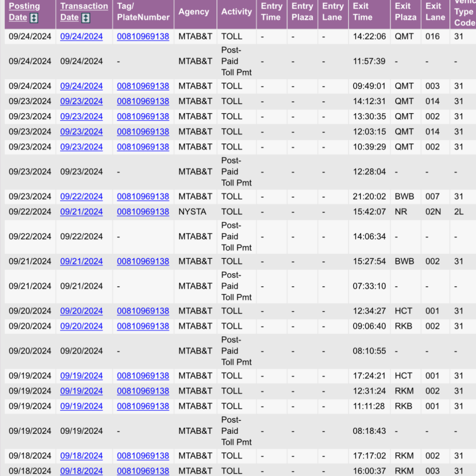The height and width of the screenshot is (476, 476).
Task: Click the Entry Plaza column header
Action: 302,11
